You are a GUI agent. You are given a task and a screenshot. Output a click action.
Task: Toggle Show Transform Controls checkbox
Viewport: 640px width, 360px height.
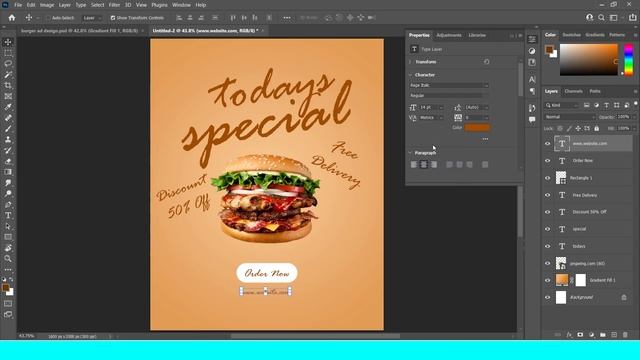(113, 18)
